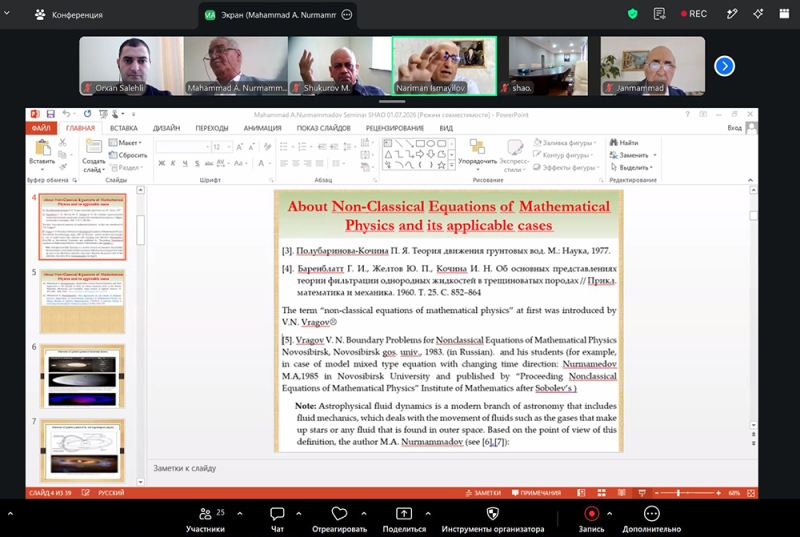Screen dimensions: 800x537
Task: Switch to the ПЕРЕХОДЫ tab
Action: [x=212, y=128]
